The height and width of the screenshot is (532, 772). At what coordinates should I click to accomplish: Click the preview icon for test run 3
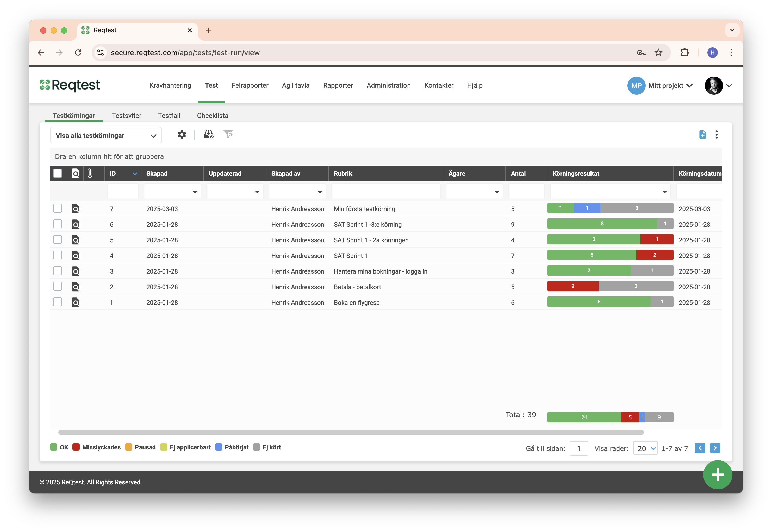tap(76, 272)
